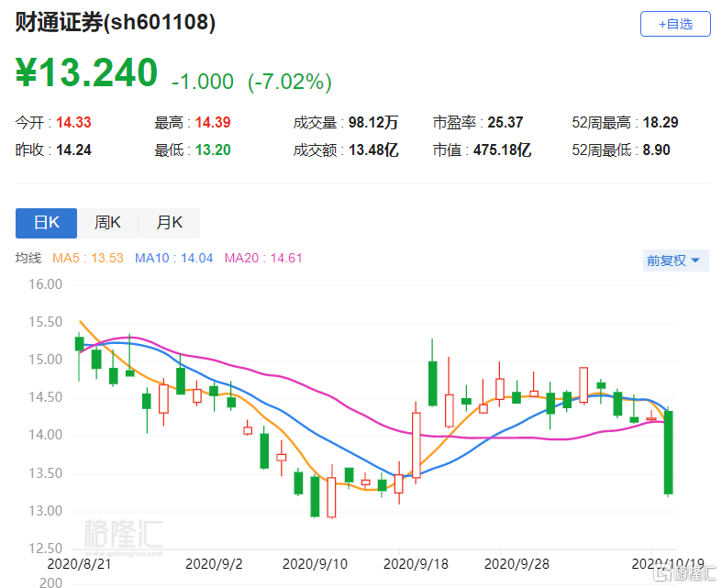Image resolution: width=722 pixels, height=588 pixels.
Task: Click the 2020/9/10 date axis label
Action: click(315, 564)
